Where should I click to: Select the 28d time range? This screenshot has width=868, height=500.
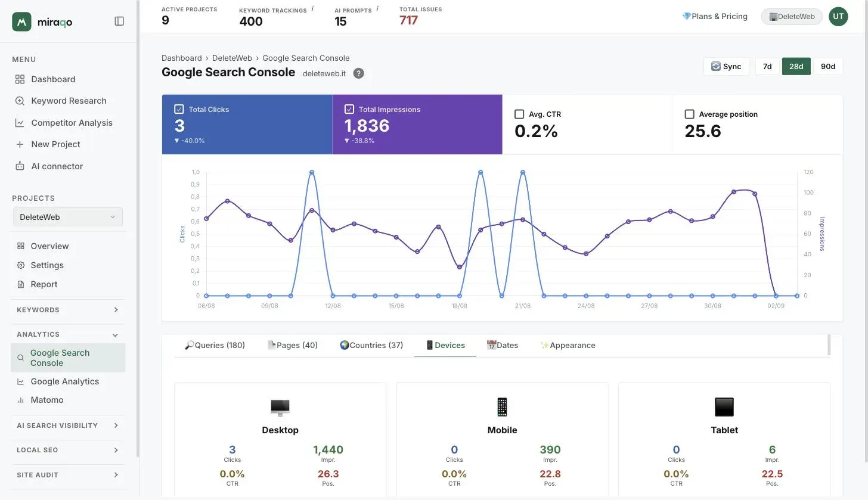point(796,66)
